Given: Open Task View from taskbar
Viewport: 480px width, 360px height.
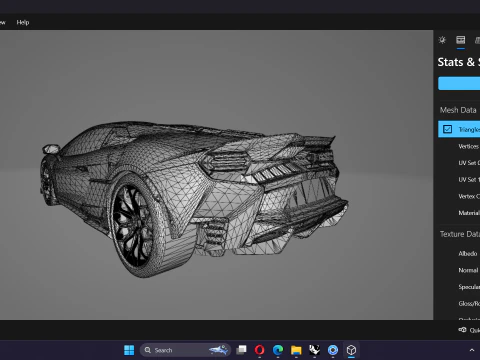Looking at the screenshot, I should pos(241,350).
